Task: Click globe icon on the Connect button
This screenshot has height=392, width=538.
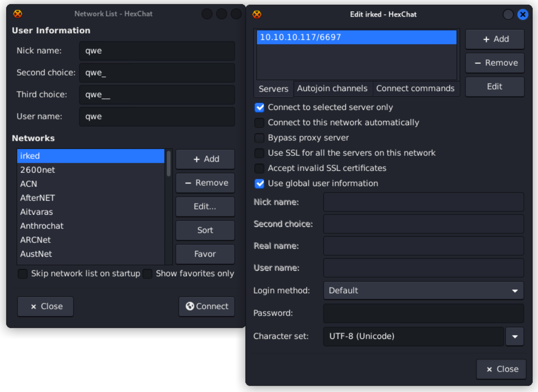Action: tap(190, 306)
